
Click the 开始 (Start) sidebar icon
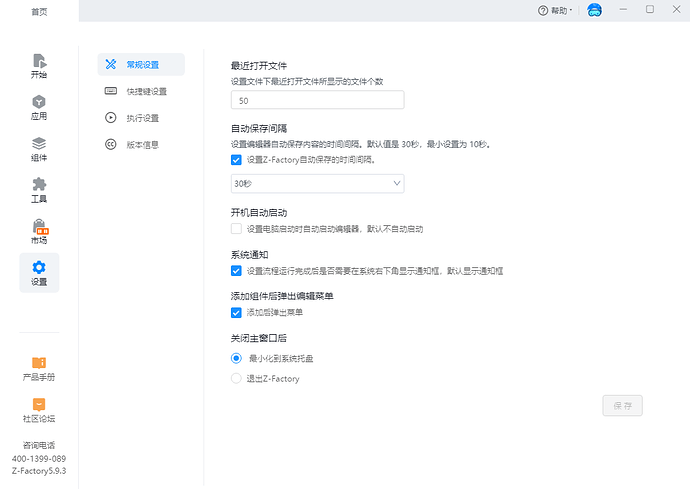click(x=39, y=62)
